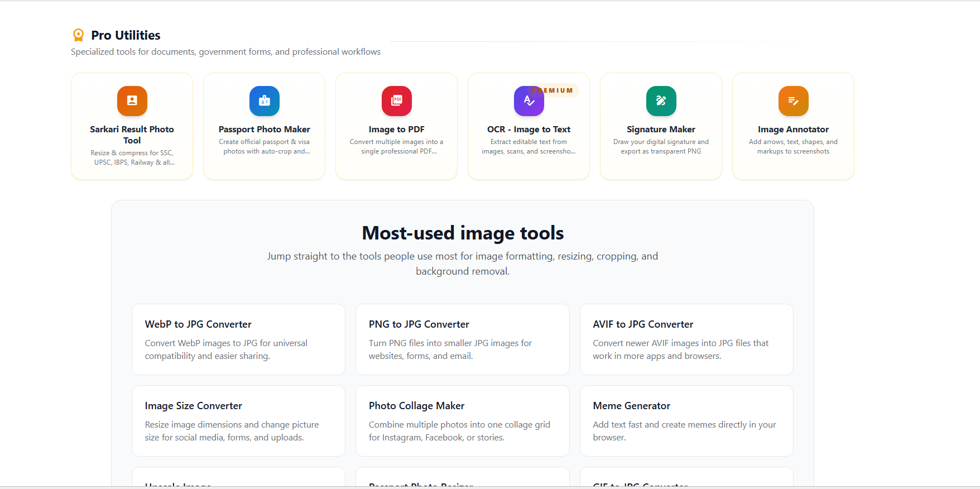Click the Pro Utilities medal icon

(79, 35)
